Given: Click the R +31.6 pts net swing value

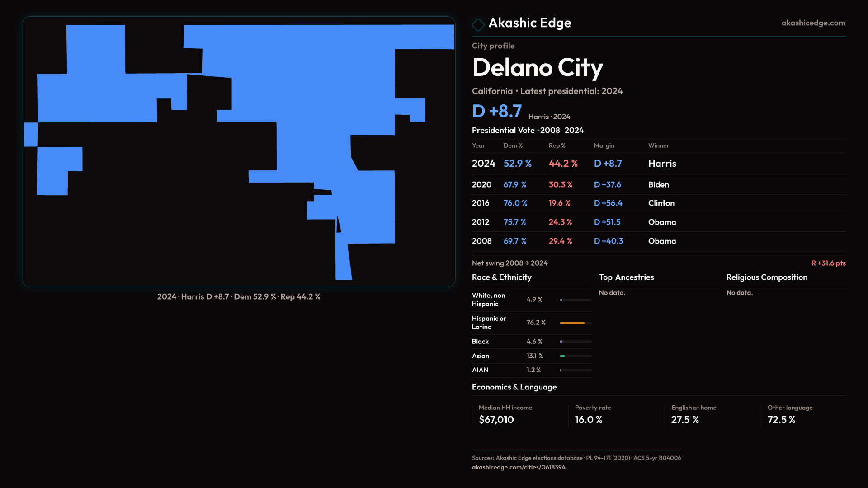Looking at the screenshot, I should pyautogui.click(x=828, y=263).
